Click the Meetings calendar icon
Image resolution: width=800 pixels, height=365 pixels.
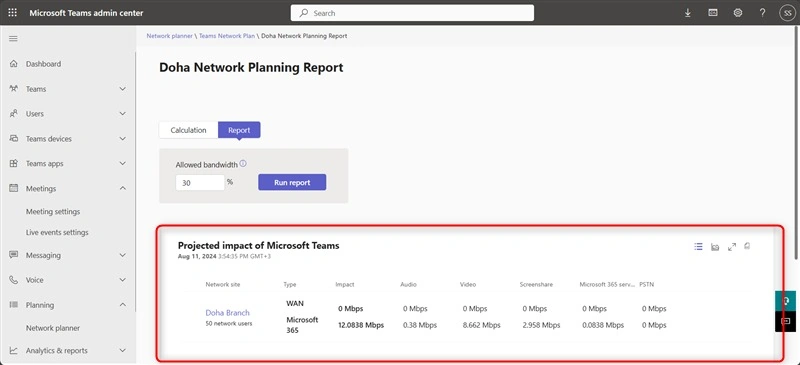tap(14, 188)
